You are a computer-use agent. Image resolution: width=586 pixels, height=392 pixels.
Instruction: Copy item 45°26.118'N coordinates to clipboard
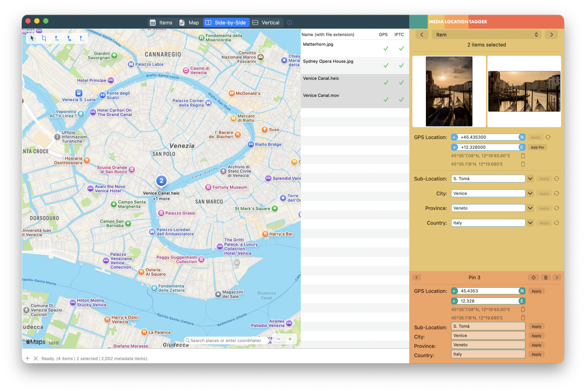point(523,164)
